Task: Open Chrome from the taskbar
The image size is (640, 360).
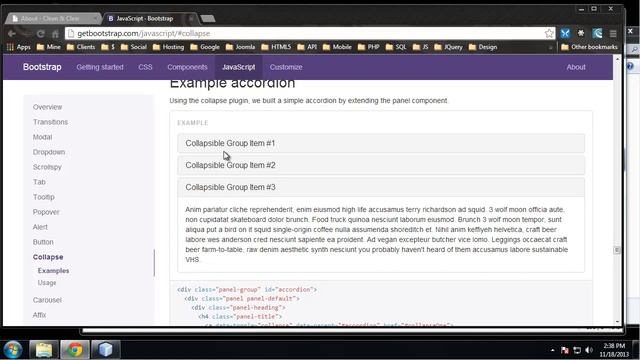Action: (x=75, y=350)
